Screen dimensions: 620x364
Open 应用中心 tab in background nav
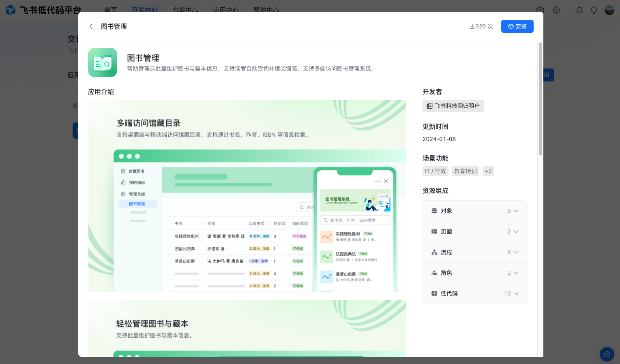point(226,10)
